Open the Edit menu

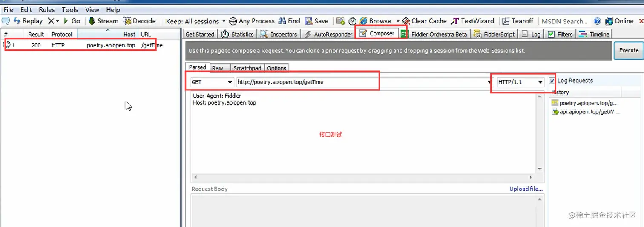point(26,9)
